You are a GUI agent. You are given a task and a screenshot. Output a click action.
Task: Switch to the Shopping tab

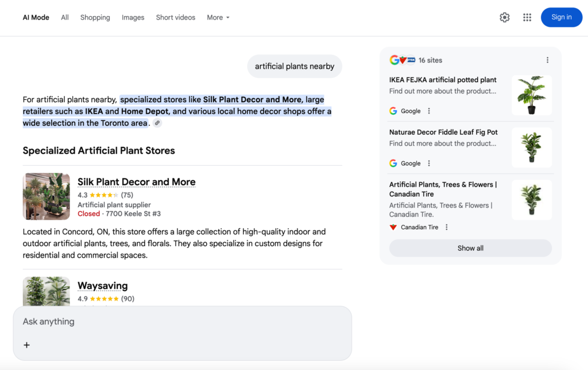pos(95,18)
